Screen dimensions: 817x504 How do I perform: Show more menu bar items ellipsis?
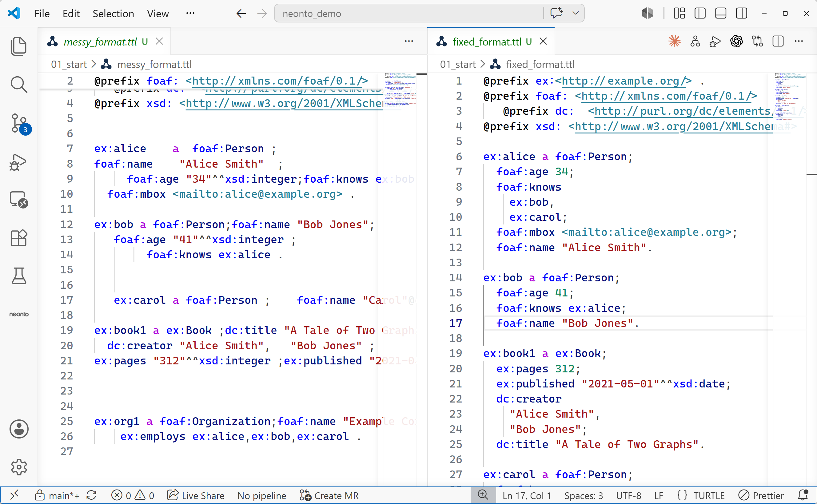190,13
